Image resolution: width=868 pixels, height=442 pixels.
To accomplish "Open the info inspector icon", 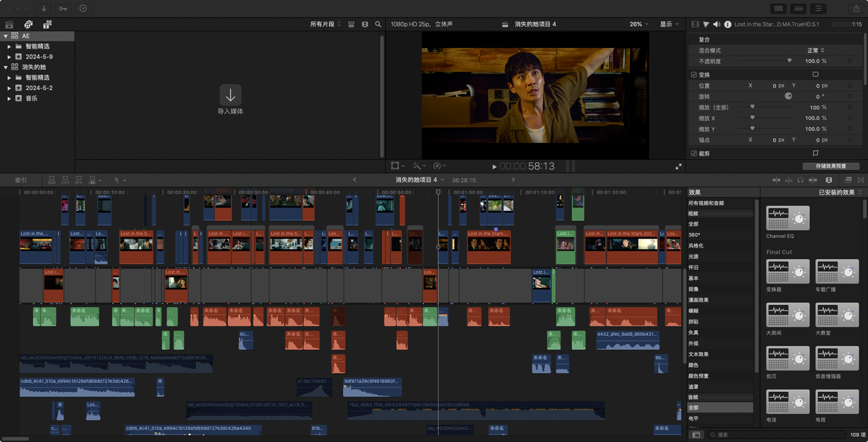I will [728, 24].
